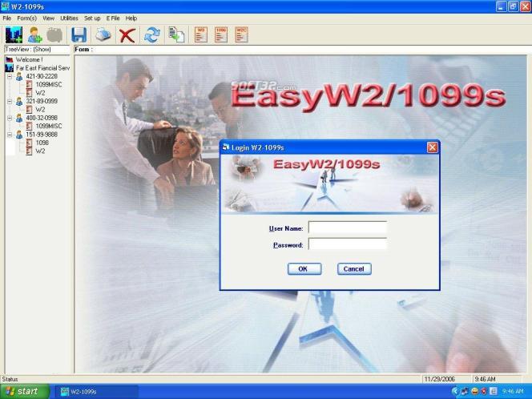Focus the Password input field

click(348, 244)
